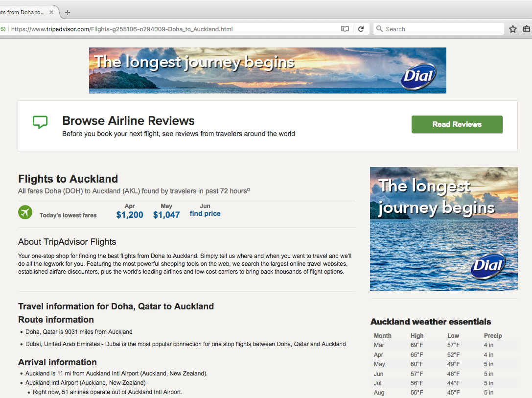The image size is (532, 398).
Task: Click the Auckland weather essentials heading
Action: point(431,322)
